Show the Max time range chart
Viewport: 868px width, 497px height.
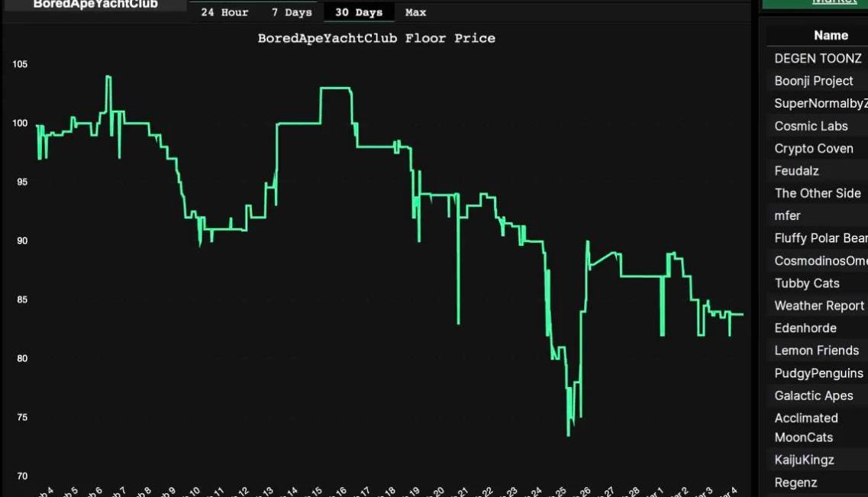pyautogui.click(x=416, y=12)
